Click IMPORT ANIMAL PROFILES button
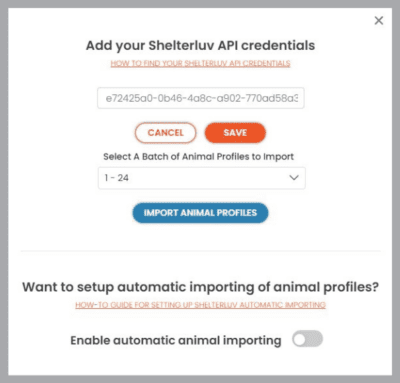Image resolution: width=400 pixels, height=383 pixels. (x=200, y=213)
